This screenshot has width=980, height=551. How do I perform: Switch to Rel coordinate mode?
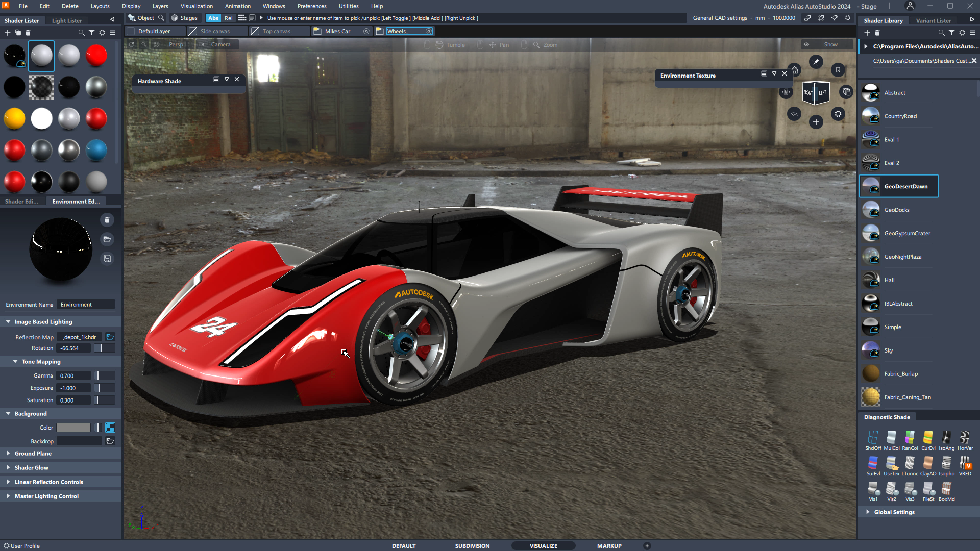pyautogui.click(x=228, y=18)
